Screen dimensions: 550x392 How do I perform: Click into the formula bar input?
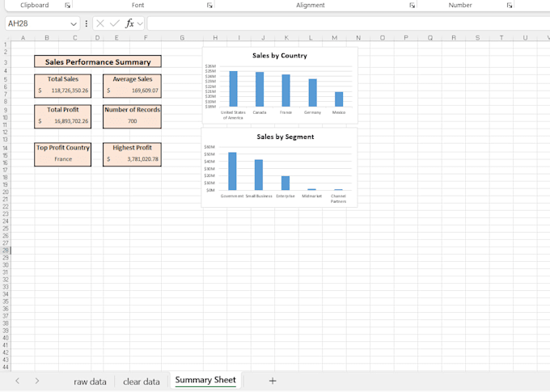349,23
